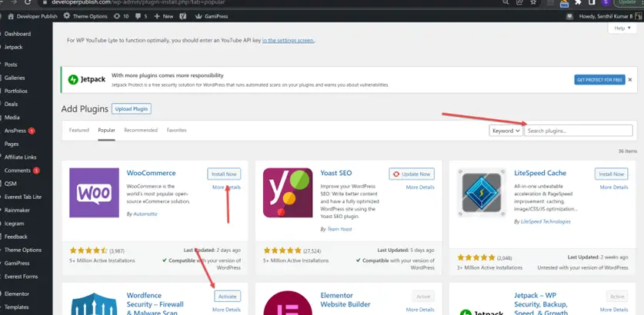Click the Theme Options gear in admin bar
This screenshot has height=315, width=644.
click(67, 16)
